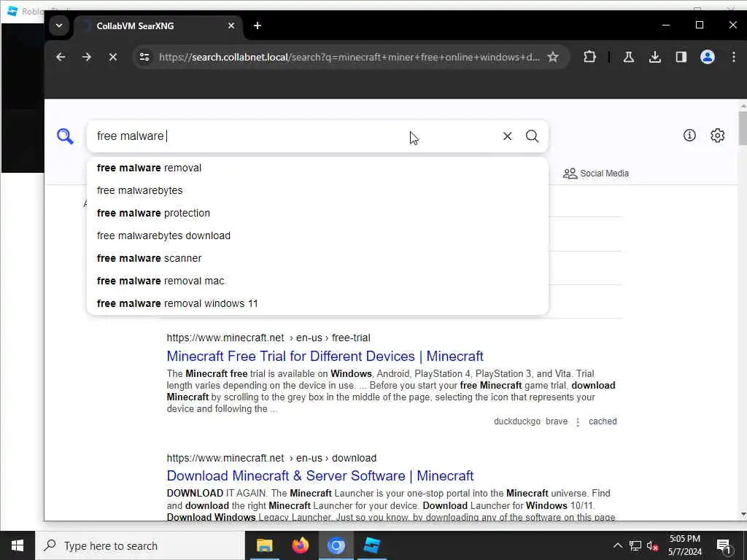Screen dimensions: 747x560
Task: Open the taskbar clock and date
Action: 684,545
